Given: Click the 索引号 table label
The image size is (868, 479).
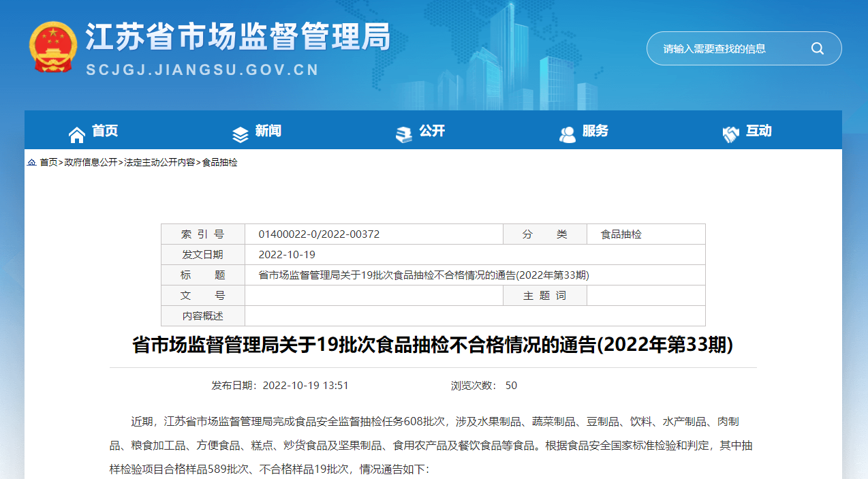Looking at the screenshot, I should (202, 234).
